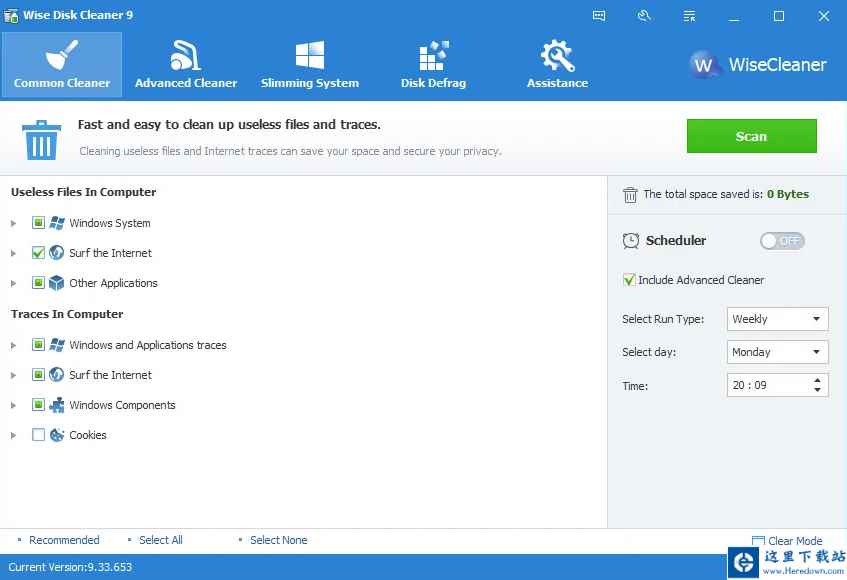Click the 0 Bytes saved value
The height and width of the screenshot is (580, 847).
(x=788, y=194)
